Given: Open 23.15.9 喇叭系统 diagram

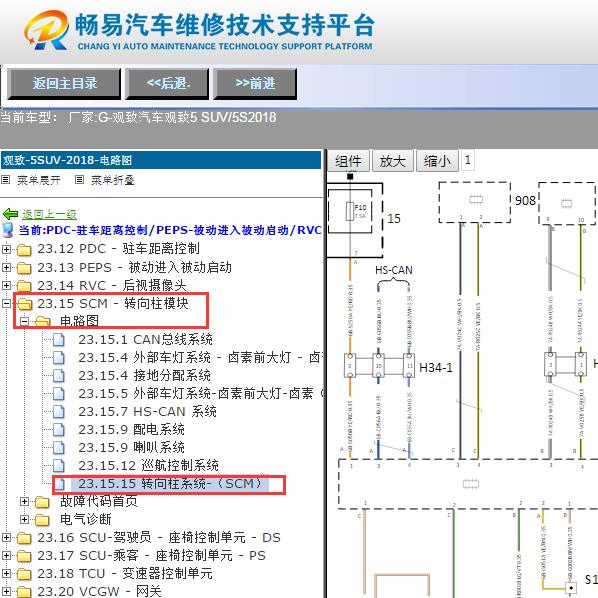Looking at the screenshot, I should click(x=132, y=447).
